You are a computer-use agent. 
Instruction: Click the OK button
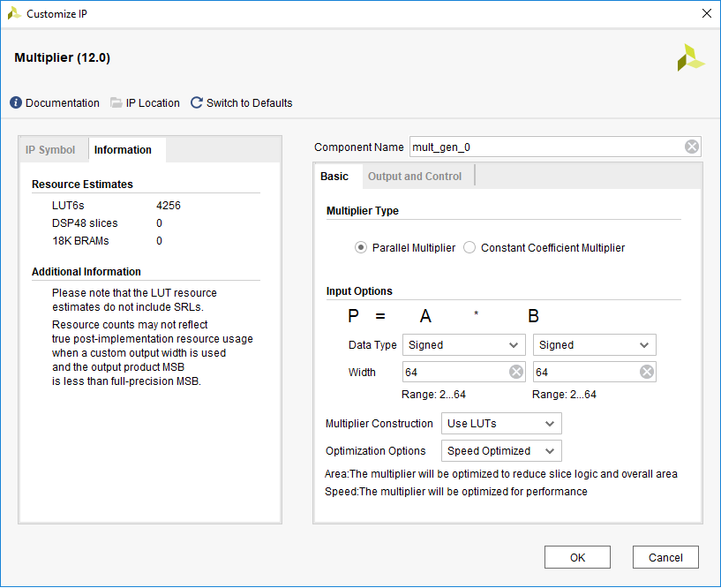click(577, 557)
